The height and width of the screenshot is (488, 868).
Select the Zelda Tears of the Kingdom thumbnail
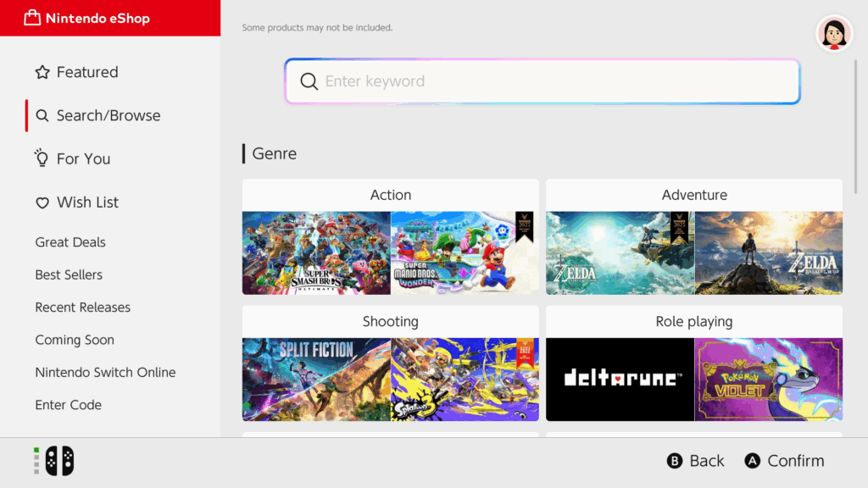620,252
